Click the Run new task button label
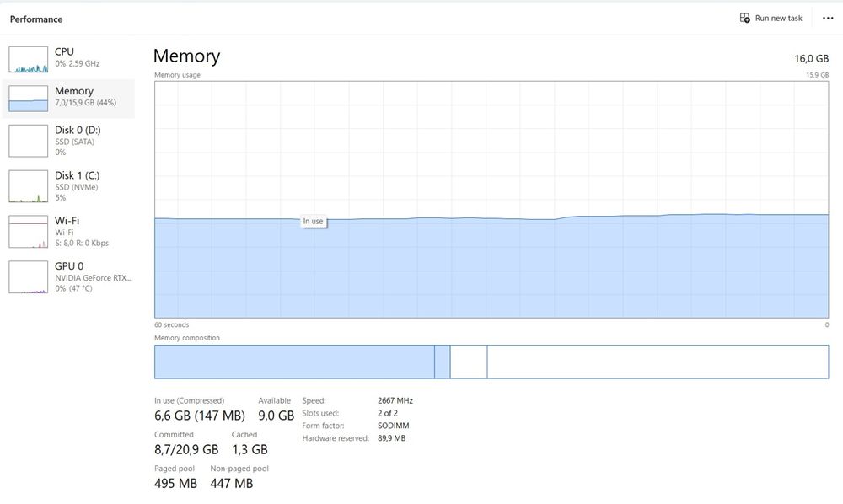This screenshot has height=504, width=843. coord(778,19)
